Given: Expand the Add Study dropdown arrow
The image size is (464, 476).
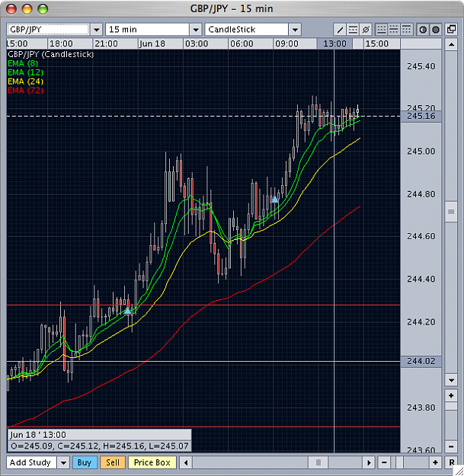Looking at the screenshot, I should [x=63, y=462].
